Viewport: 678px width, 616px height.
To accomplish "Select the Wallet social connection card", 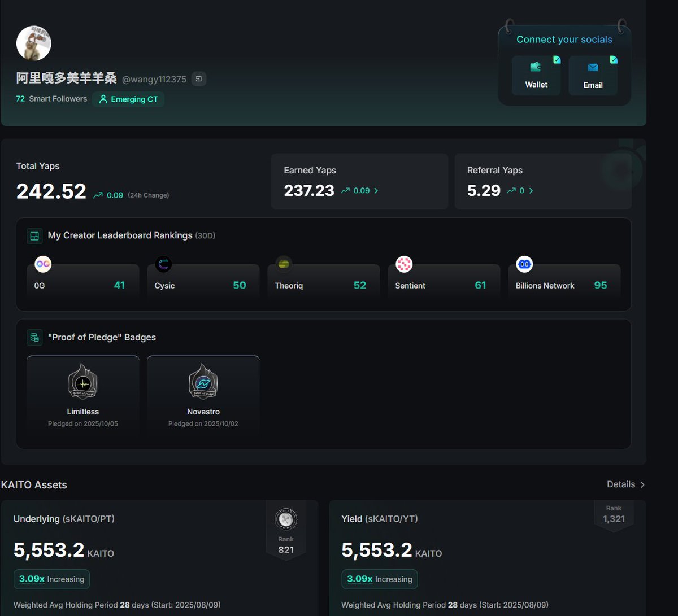I will (x=536, y=76).
